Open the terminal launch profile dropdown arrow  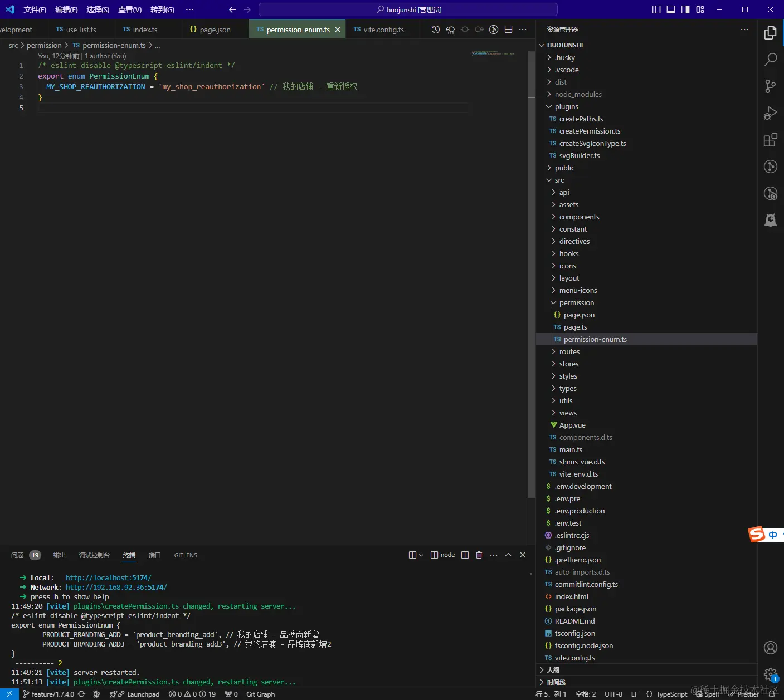(421, 555)
